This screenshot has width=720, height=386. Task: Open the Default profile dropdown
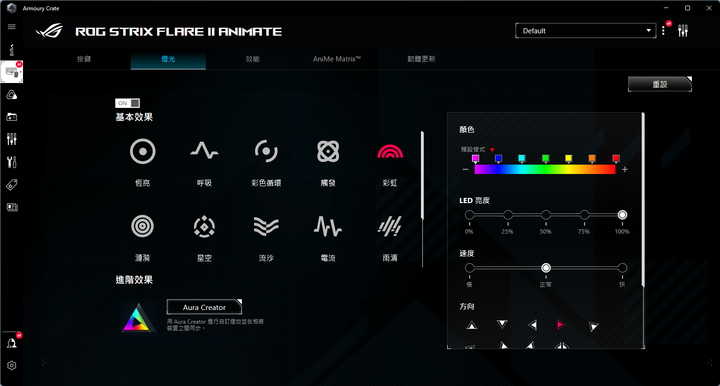click(585, 31)
